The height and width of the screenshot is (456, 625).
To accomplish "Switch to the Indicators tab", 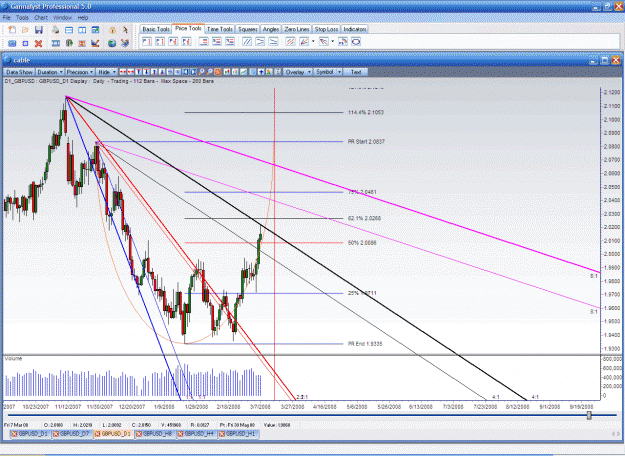I will 354,29.
